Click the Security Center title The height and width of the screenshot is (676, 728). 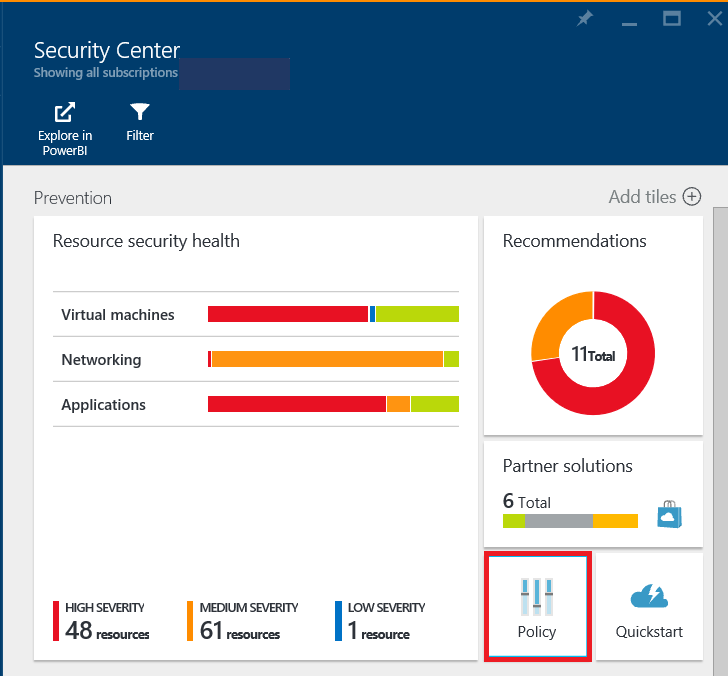pos(107,51)
